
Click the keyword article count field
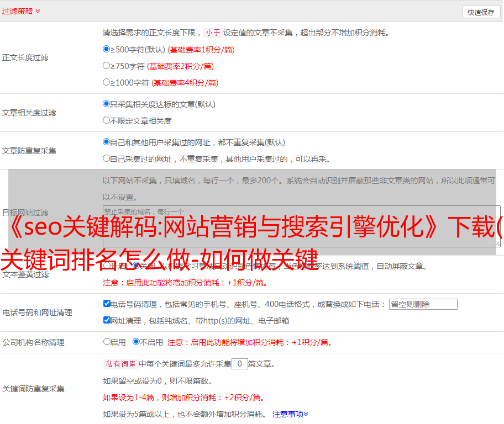239,364
